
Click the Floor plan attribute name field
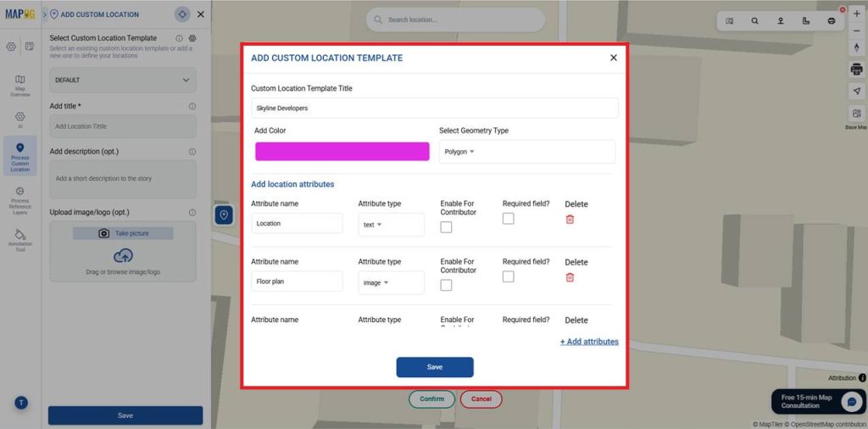pyautogui.click(x=297, y=281)
